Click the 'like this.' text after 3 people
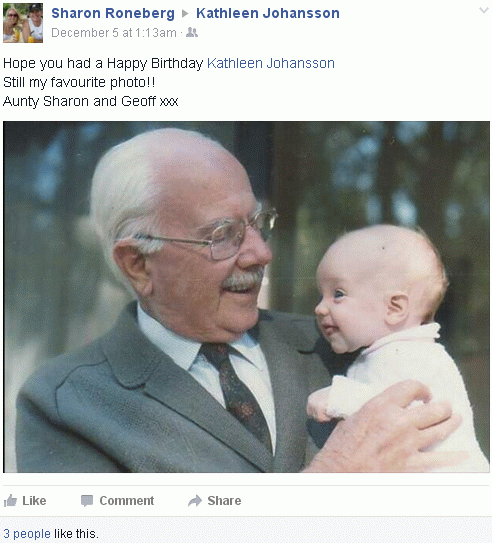 (x=77, y=534)
